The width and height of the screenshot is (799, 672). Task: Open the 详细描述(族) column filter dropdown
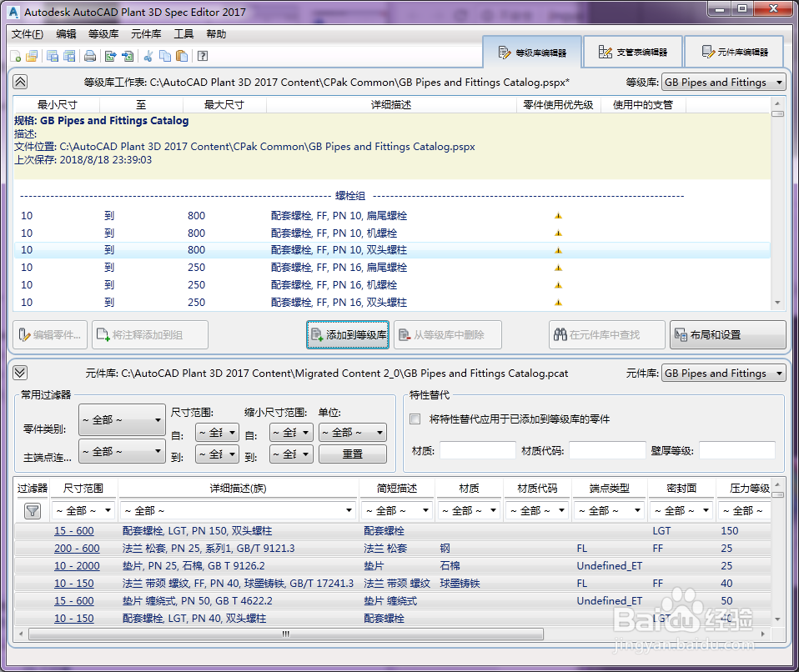tap(238, 510)
